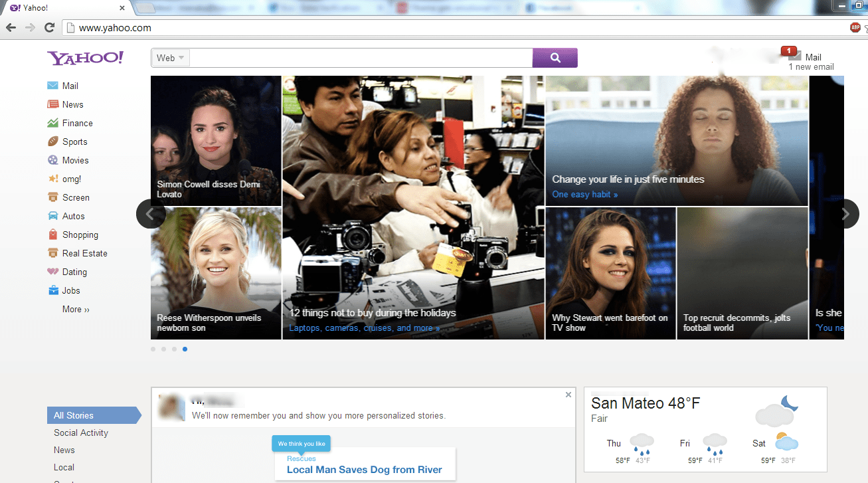The image size is (868, 483).
Task: Switch to the Social Activity stories tab
Action: (x=81, y=433)
